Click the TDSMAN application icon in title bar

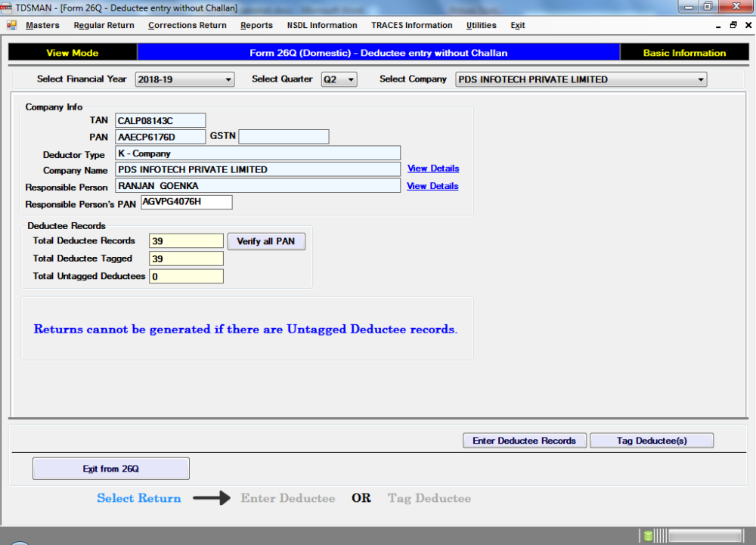click(7, 7)
